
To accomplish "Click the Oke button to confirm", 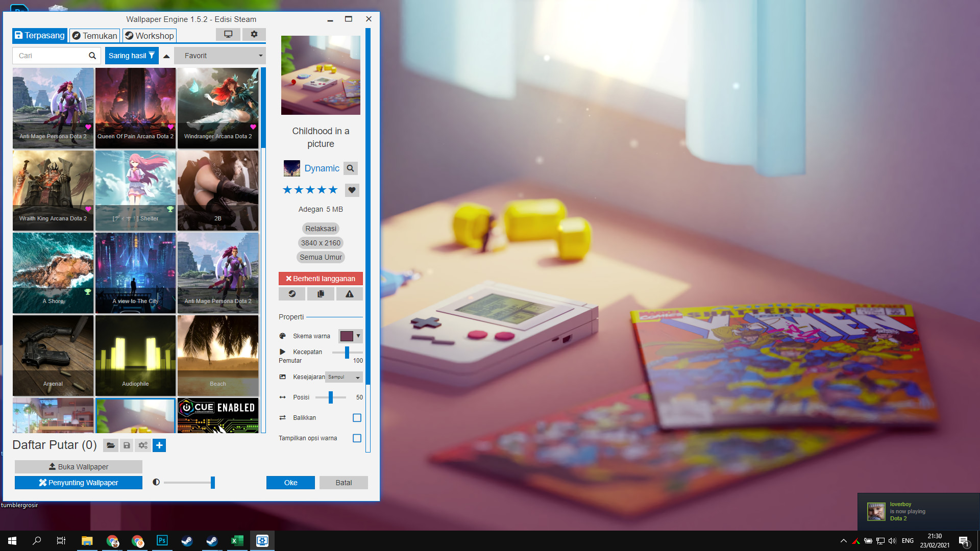I will click(x=290, y=482).
